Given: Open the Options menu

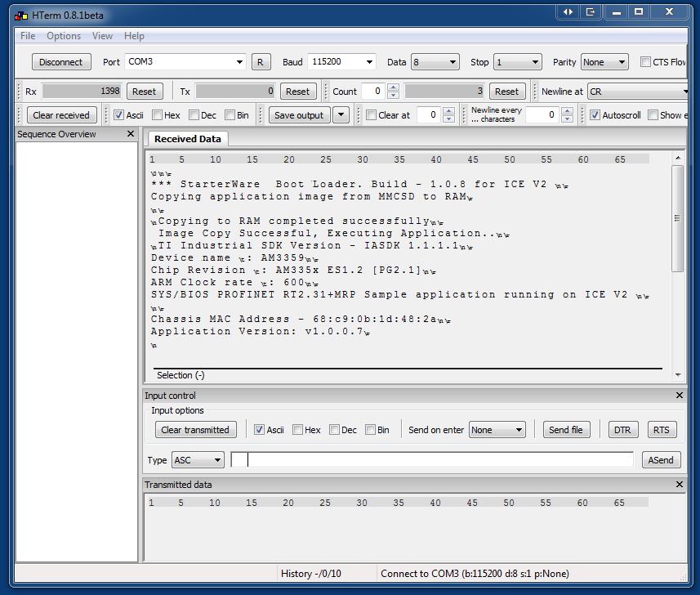Looking at the screenshot, I should 63,36.
